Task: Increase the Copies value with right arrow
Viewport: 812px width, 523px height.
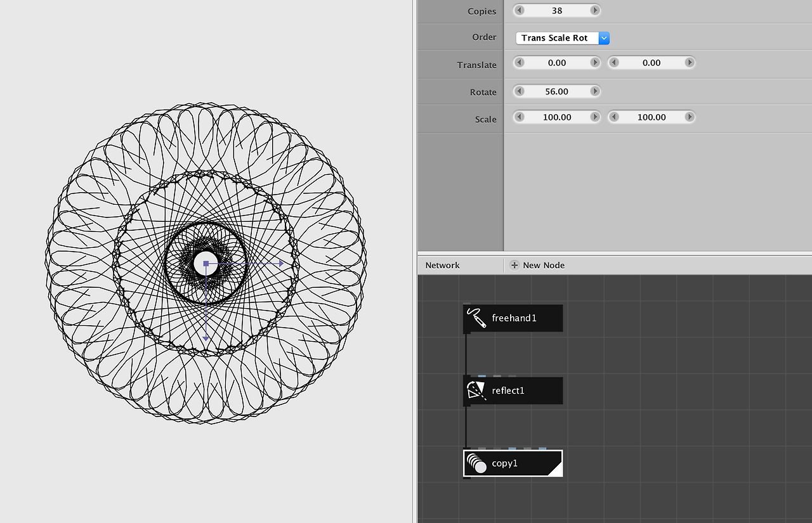Action: click(594, 10)
